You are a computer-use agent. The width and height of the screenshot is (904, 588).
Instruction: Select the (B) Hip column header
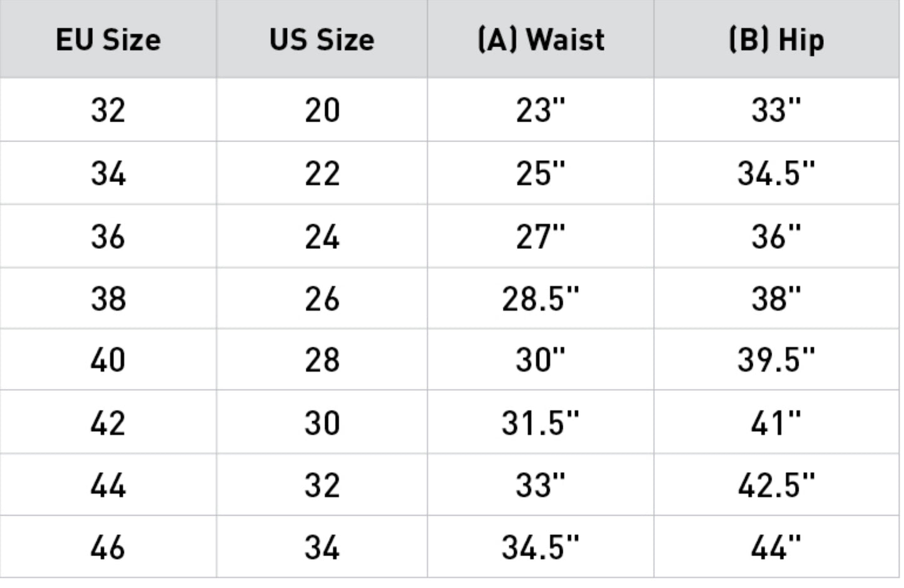(776, 39)
